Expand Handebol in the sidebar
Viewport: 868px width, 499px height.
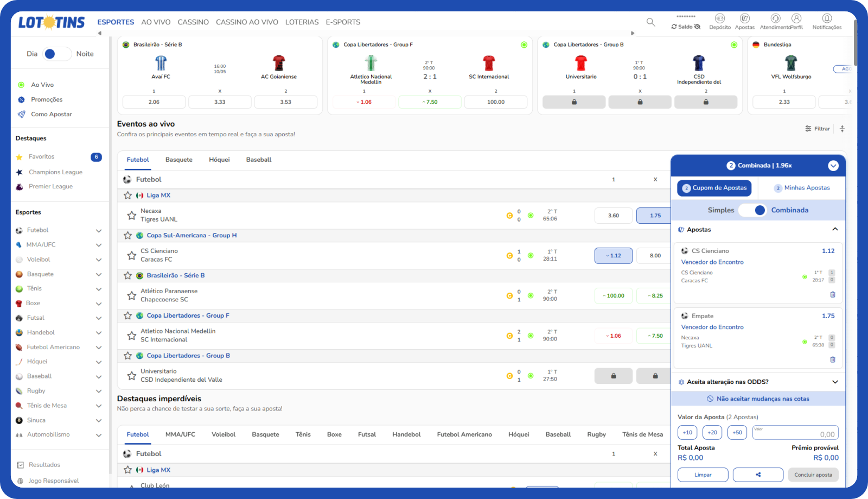[x=99, y=333]
